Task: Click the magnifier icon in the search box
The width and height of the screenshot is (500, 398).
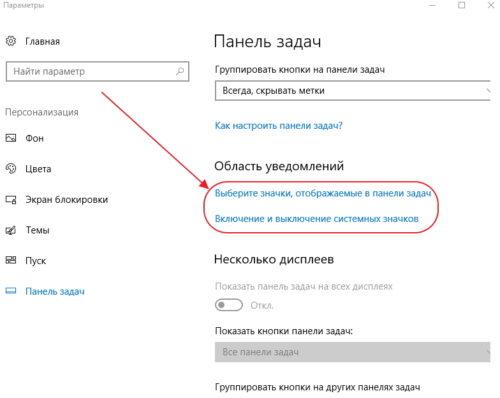Action: (180, 71)
